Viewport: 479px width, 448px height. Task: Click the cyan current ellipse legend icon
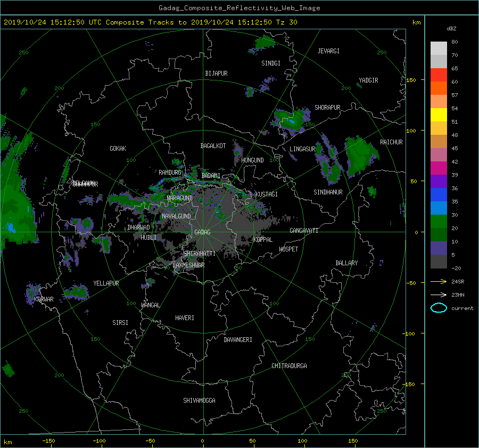click(439, 308)
